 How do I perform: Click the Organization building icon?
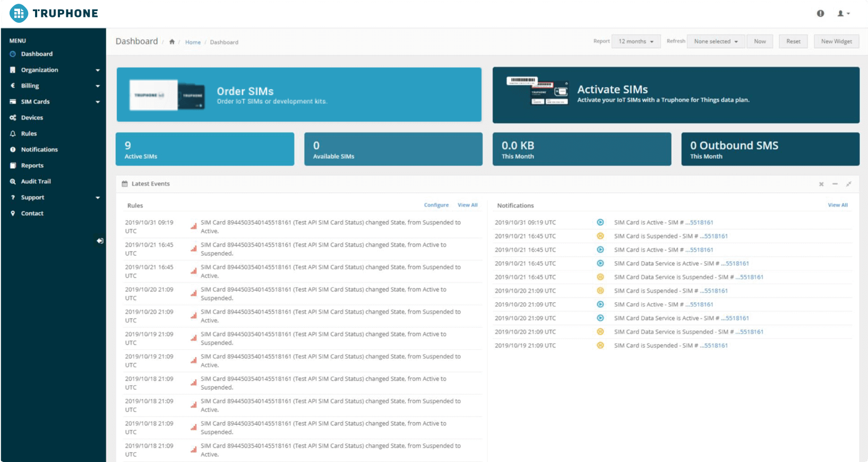click(x=13, y=70)
